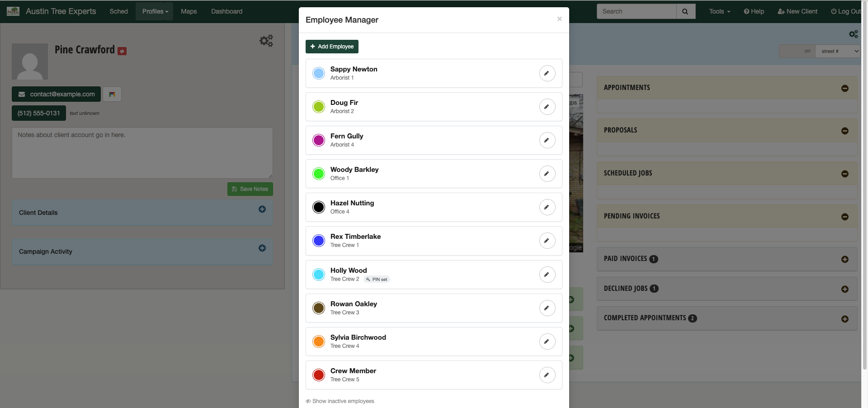The height and width of the screenshot is (408, 868).
Task: Open the edit pencil for Rowan Oakley
Action: [547, 308]
